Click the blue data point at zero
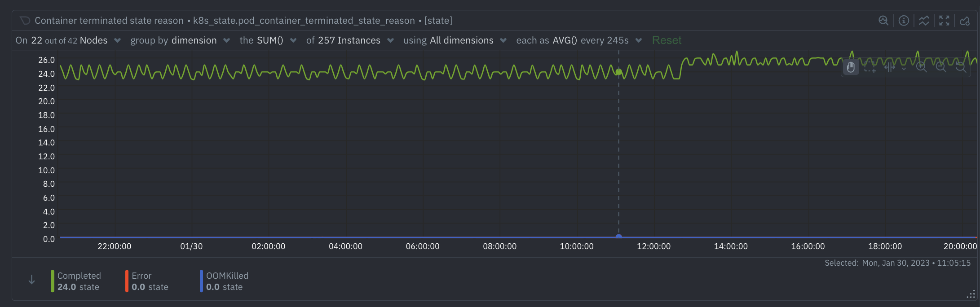The height and width of the screenshot is (307, 980). [x=618, y=236]
